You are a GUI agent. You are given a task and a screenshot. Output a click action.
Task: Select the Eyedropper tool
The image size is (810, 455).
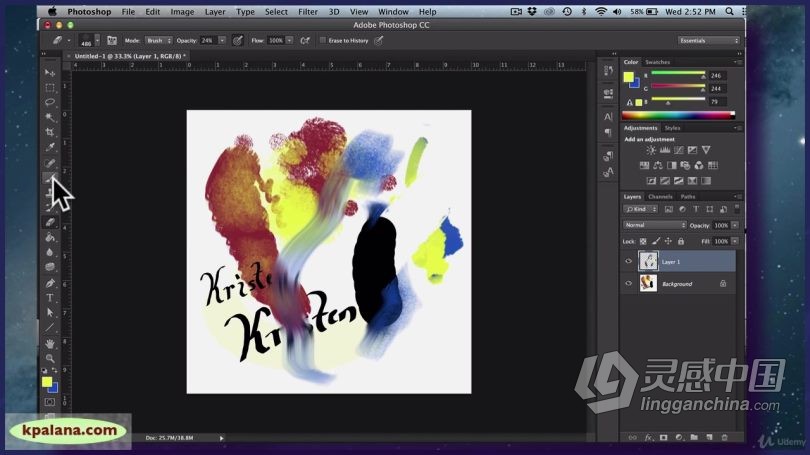pyautogui.click(x=50, y=147)
